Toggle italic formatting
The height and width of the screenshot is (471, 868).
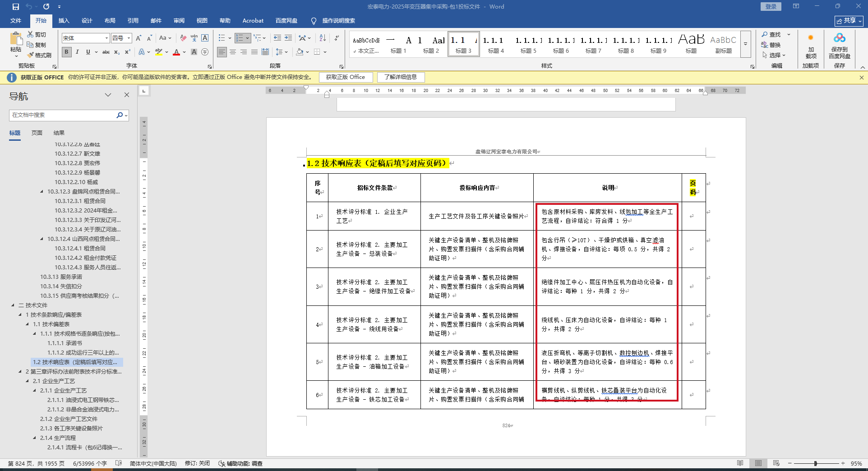(77, 52)
